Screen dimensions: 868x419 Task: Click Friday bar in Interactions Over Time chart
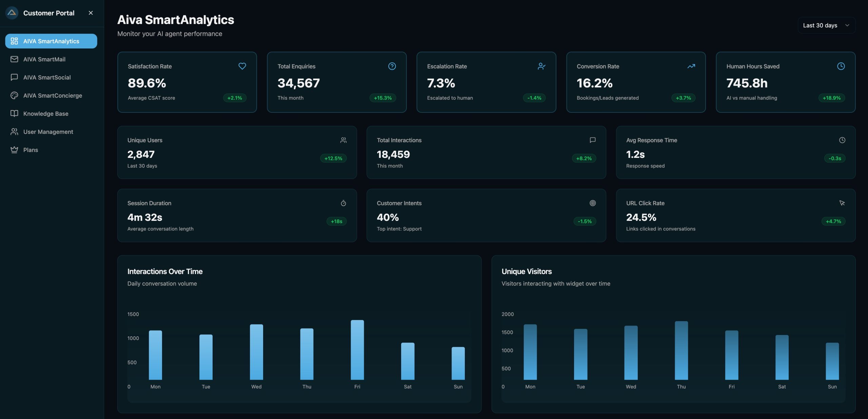pyautogui.click(x=357, y=350)
